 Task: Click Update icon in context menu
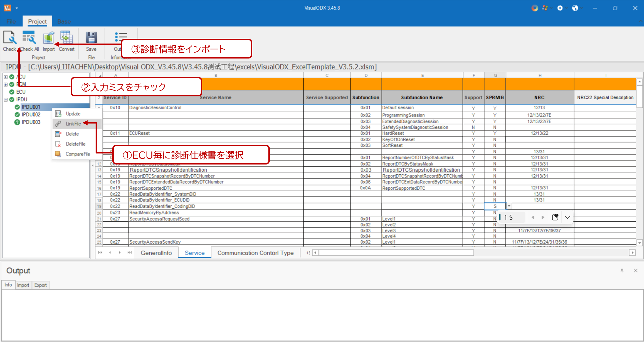coord(58,114)
